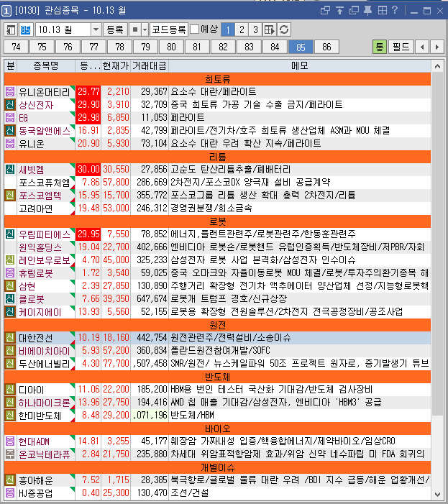This screenshot has height=504, width=448.
Task: Select group tab 80
Action: [x=171, y=47]
